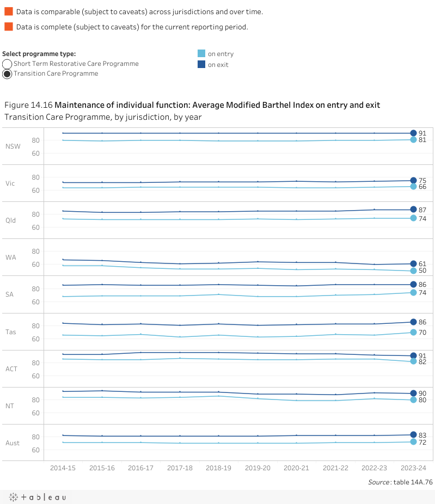Click Tas 2023-24 exit marker 86
Image resolution: width=435 pixels, height=504 pixels.
[413, 322]
